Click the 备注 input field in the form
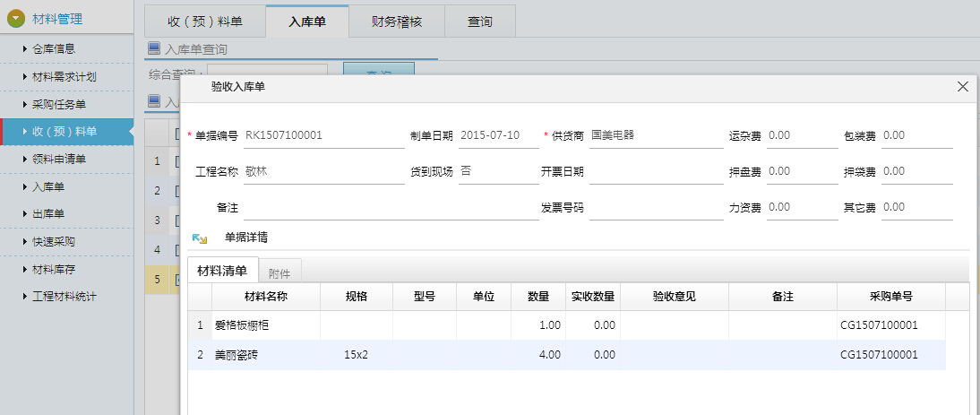The height and width of the screenshot is (415, 980). click(x=390, y=208)
